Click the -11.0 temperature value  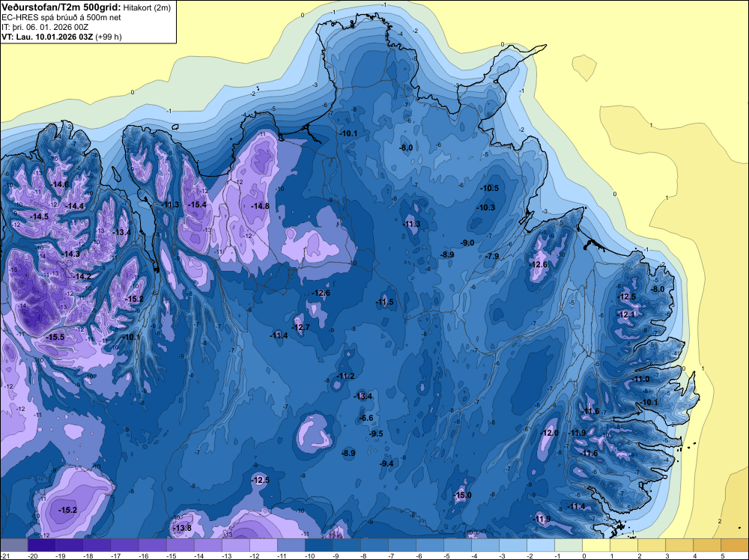pos(641,380)
